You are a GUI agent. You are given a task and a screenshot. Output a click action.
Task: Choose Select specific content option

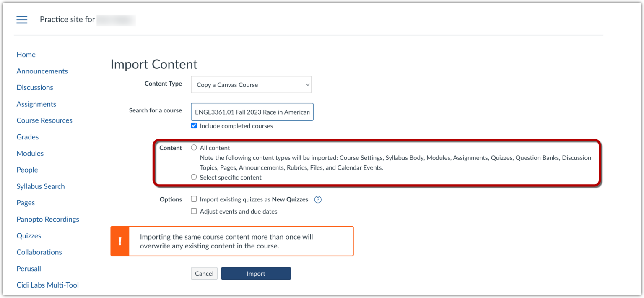(194, 177)
